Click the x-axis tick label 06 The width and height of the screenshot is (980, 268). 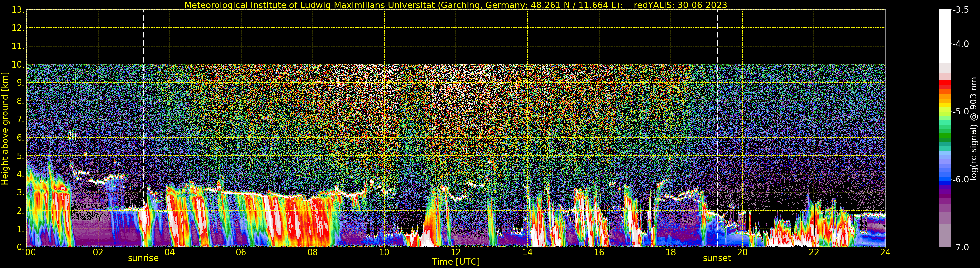pos(241,252)
